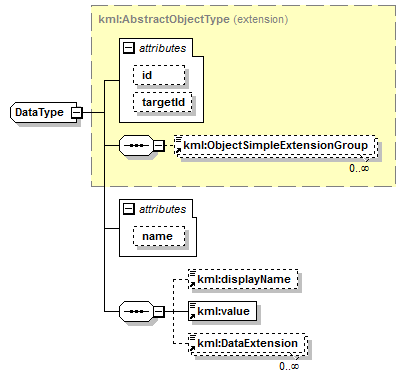
Task: Collapse the DataType node with minus box
Action: (77, 113)
